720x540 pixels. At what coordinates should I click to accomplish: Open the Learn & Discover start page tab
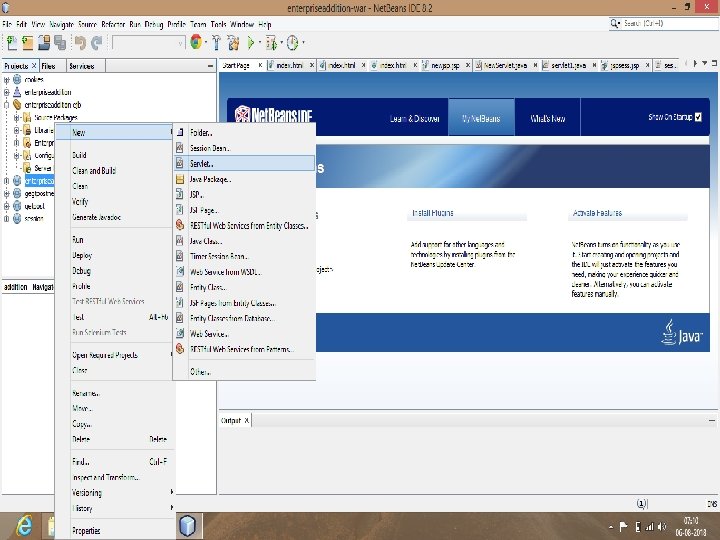pyautogui.click(x=414, y=118)
